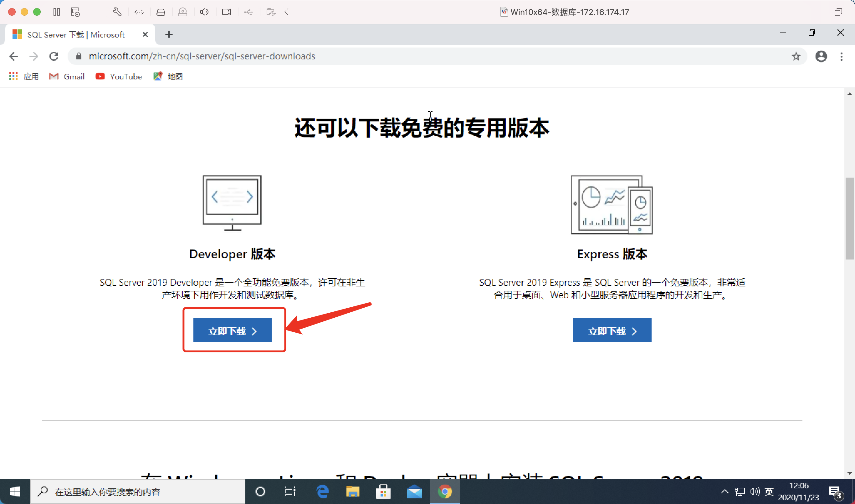
Task: Click the taskbar search box
Action: pos(138,491)
